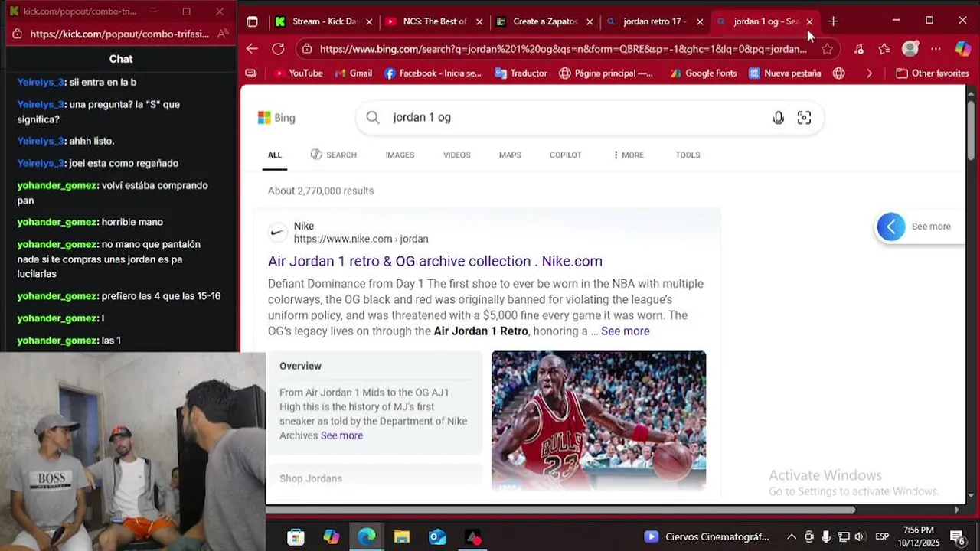This screenshot has width=980, height=551.
Task: Open Copilot from the taskbar
Action: pyautogui.click(x=332, y=536)
